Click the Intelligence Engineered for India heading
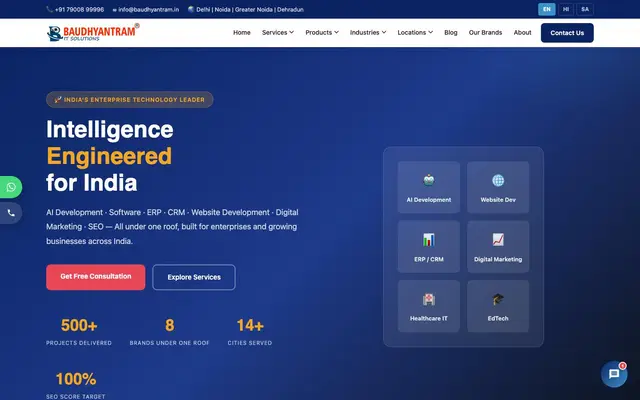This screenshot has height=400, width=640. point(110,156)
